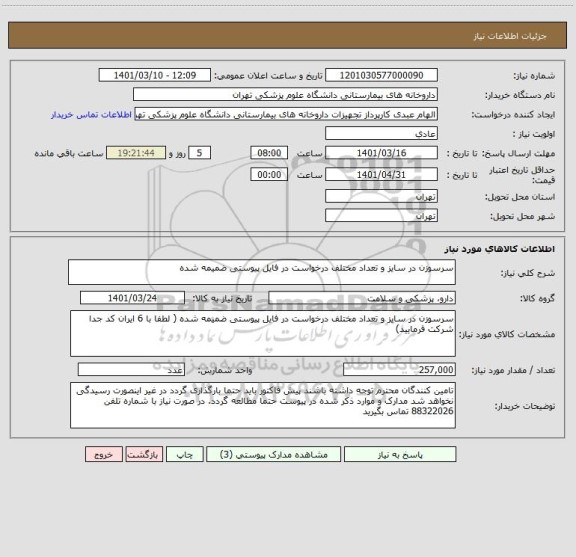This screenshot has width=576, height=557.
Task: Open اطلاعات تماس خریدار link
Action: pyautogui.click(x=91, y=115)
